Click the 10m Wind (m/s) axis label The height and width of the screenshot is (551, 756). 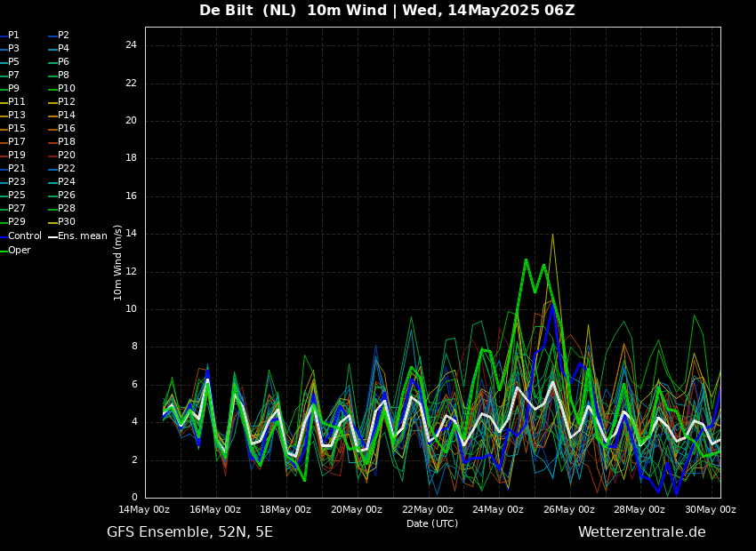[x=118, y=262]
